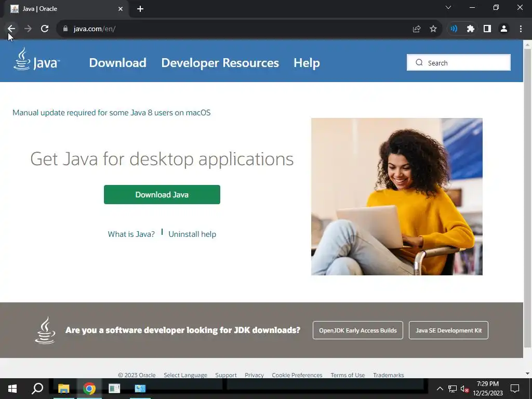Open the fourth taskbar app icon
This screenshot has width=532, height=399.
coord(140,389)
